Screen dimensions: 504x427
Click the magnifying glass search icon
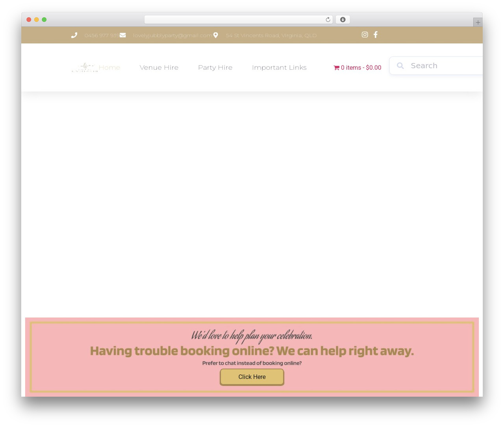click(400, 66)
